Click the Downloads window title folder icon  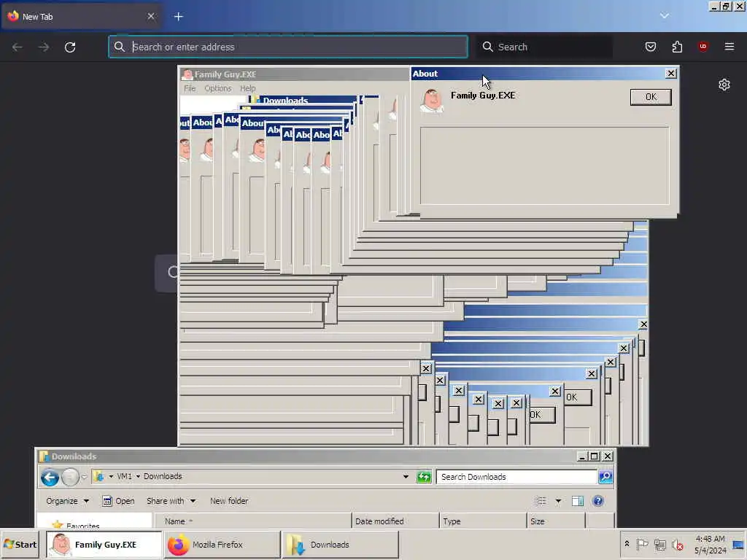pyautogui.click(x=44, y=456)
